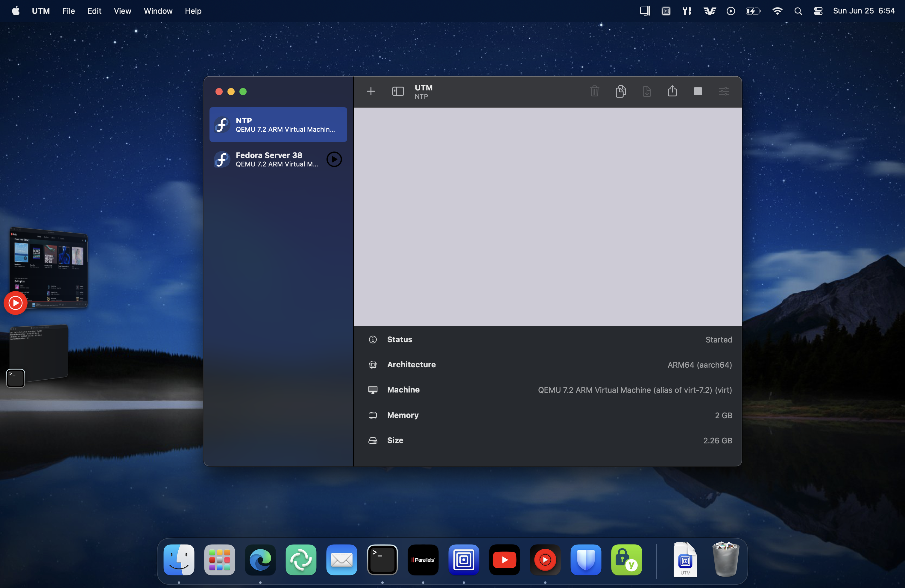Toggle the sidebar visibility in UTM
The width and height of the screenshot is (905, 588).
[x=397, y=91]
